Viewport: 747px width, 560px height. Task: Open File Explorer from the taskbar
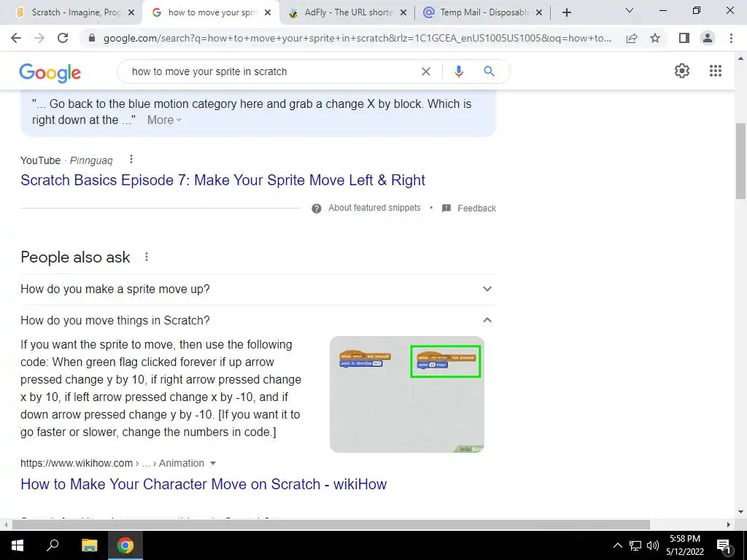89,545
